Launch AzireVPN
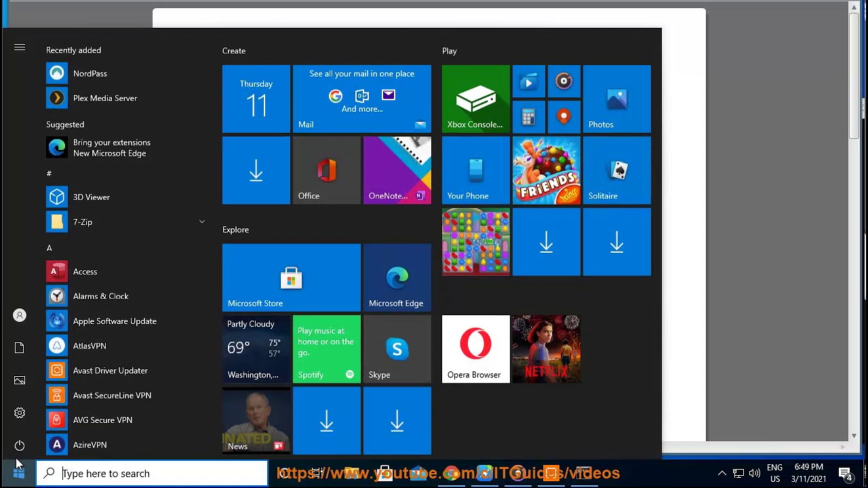The width and height of the screenshot is (868, 488). pyautogui.click(x=125, y=445)
